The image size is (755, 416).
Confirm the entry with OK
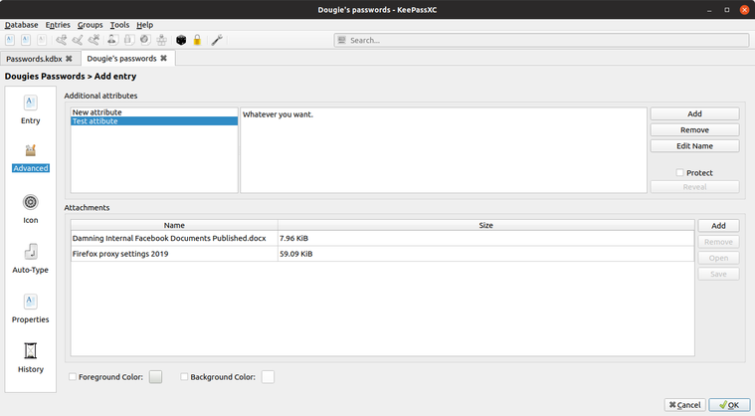point(729,405)
